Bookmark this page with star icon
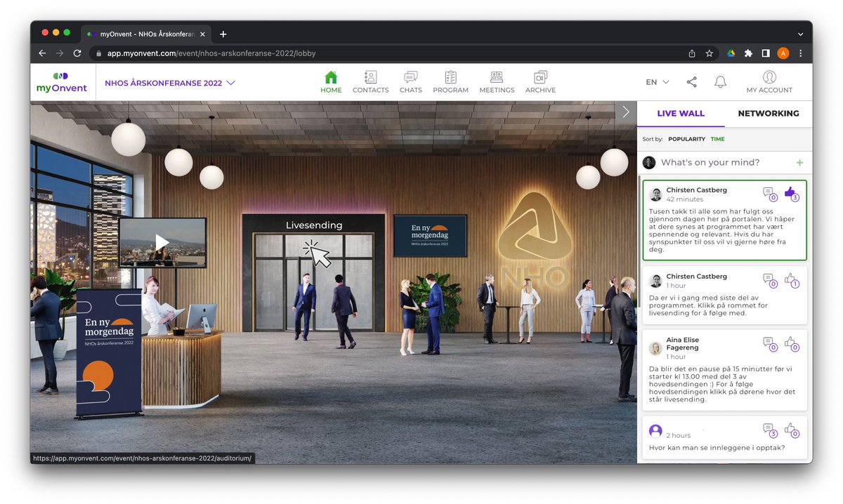This screenshot has width=843, height=504. pos(710,53)
